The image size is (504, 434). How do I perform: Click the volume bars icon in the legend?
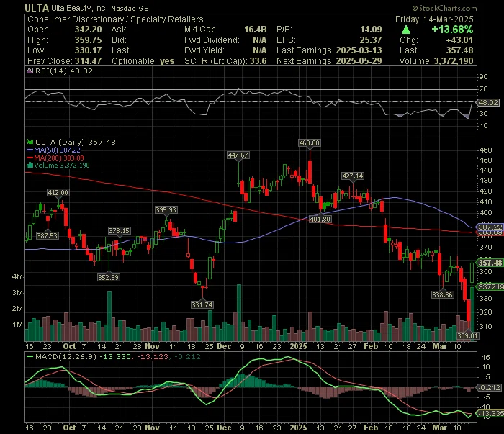pyautogui.click(x=30, y=166)
